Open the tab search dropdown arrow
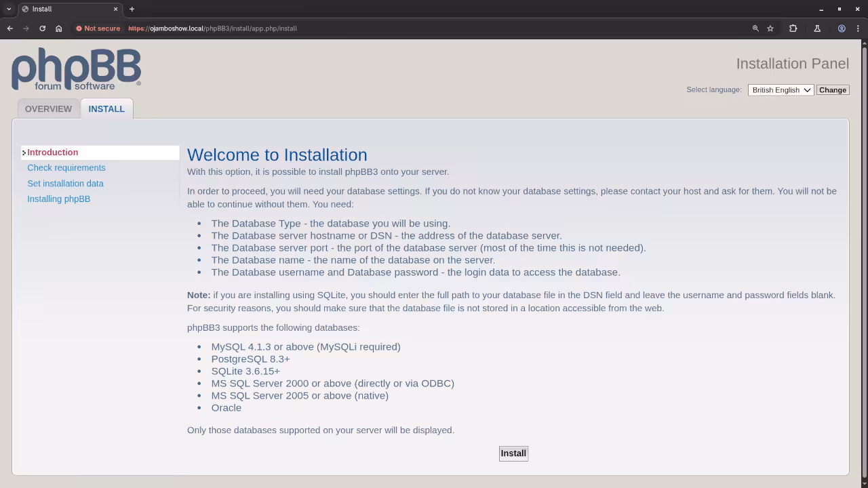Image resolution: width=868 pixels, height=488 pixels. 9,9
